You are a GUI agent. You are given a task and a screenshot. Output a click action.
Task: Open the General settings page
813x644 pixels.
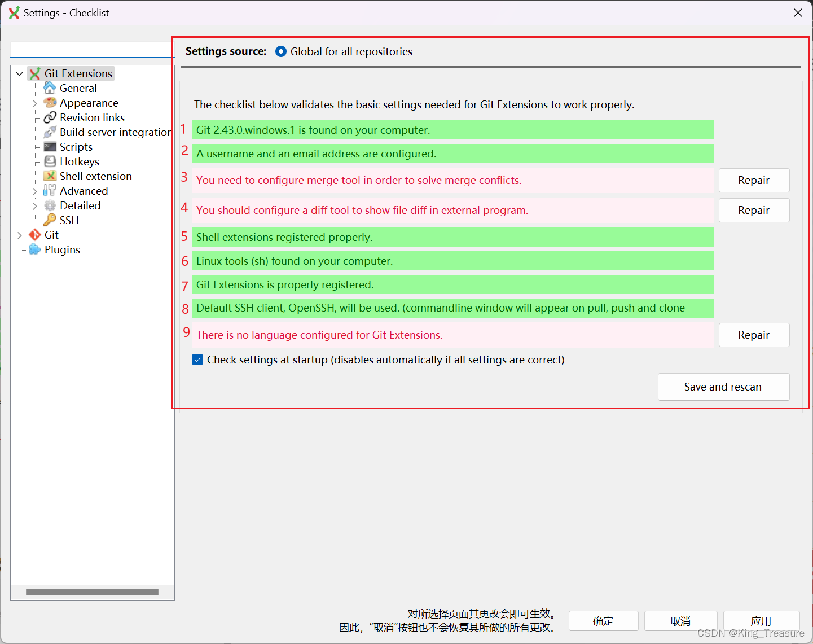click(x=78, y=88)
